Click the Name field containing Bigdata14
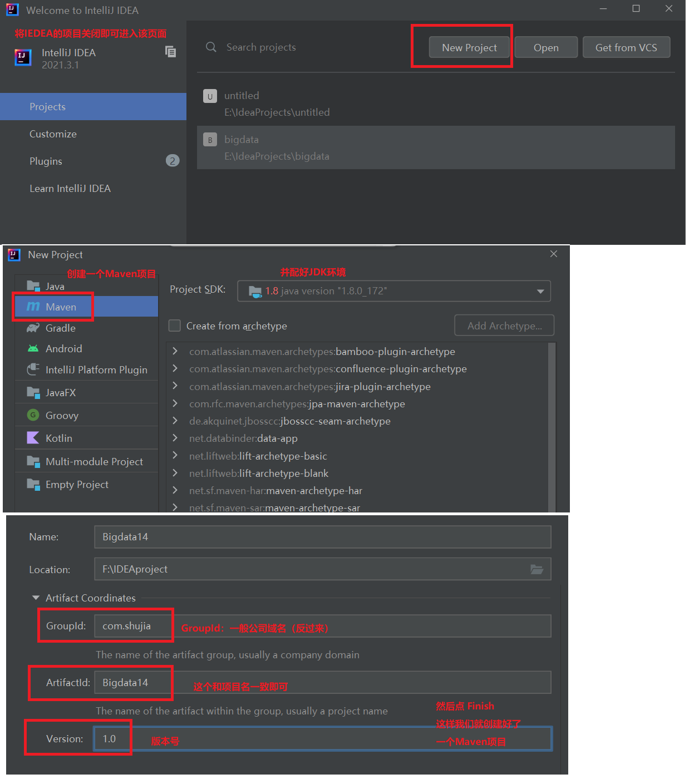 pos(323,537)
